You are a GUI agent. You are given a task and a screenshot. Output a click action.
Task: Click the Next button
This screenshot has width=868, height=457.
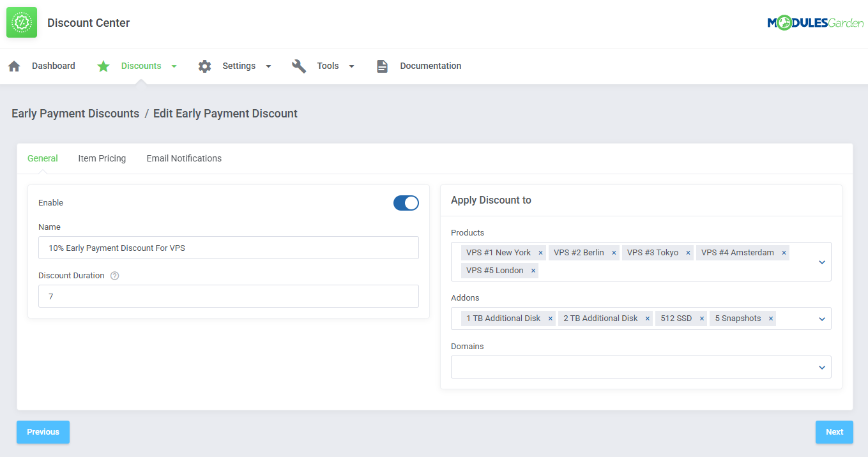pyautogui.click(x=834, y=432)
